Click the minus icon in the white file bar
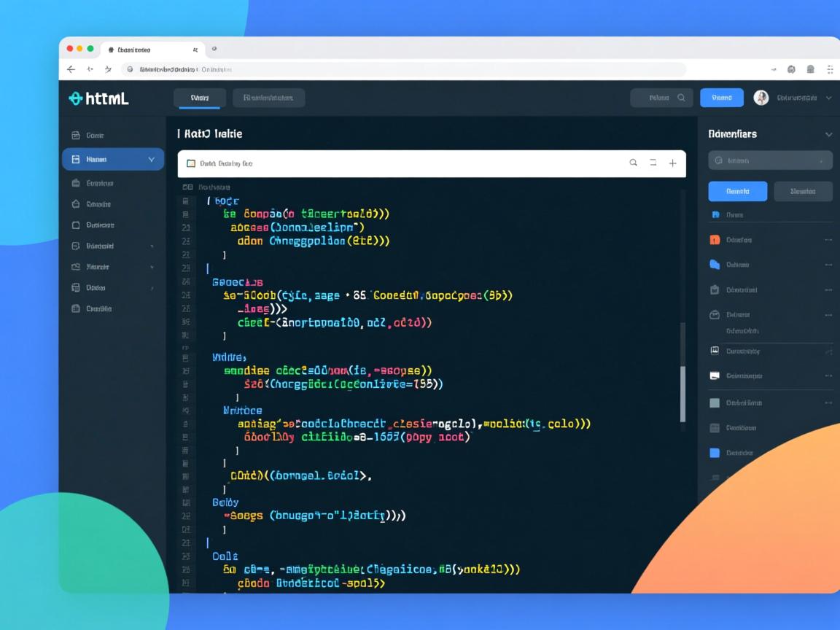840x630 pixels. click(653, 163)
